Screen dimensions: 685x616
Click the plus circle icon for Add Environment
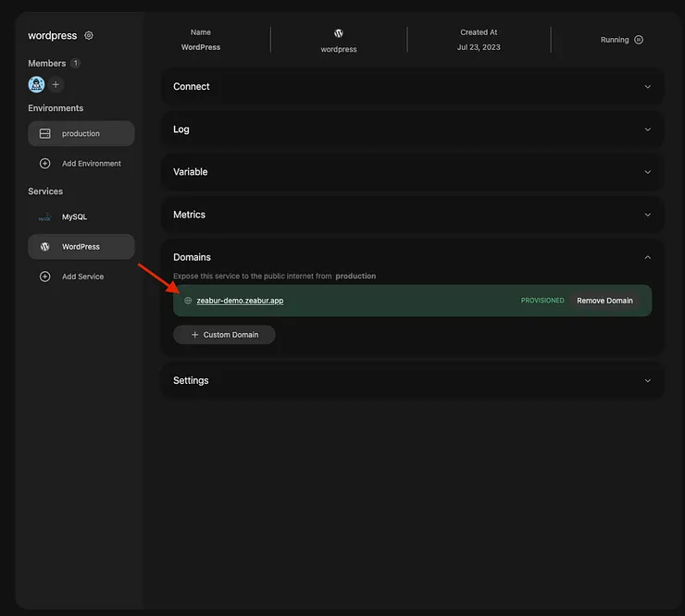(x=44, y=164)
